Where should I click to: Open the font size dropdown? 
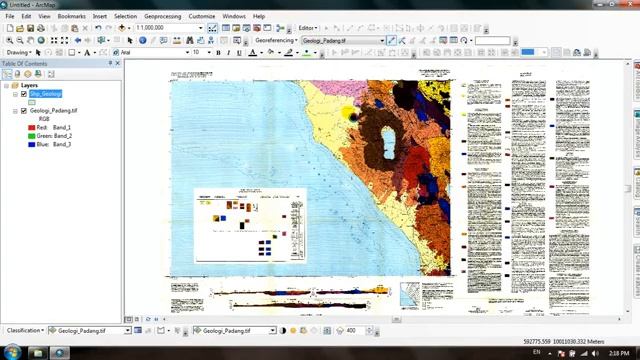[x=209, y=53]
